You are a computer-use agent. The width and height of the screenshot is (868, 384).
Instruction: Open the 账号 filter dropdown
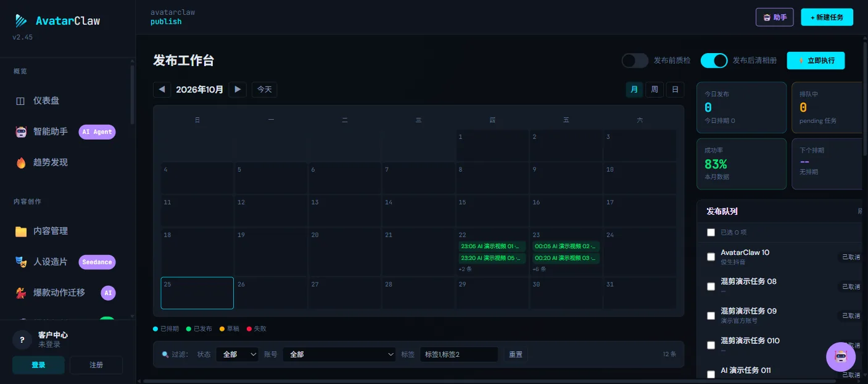[x=339, y=354]
